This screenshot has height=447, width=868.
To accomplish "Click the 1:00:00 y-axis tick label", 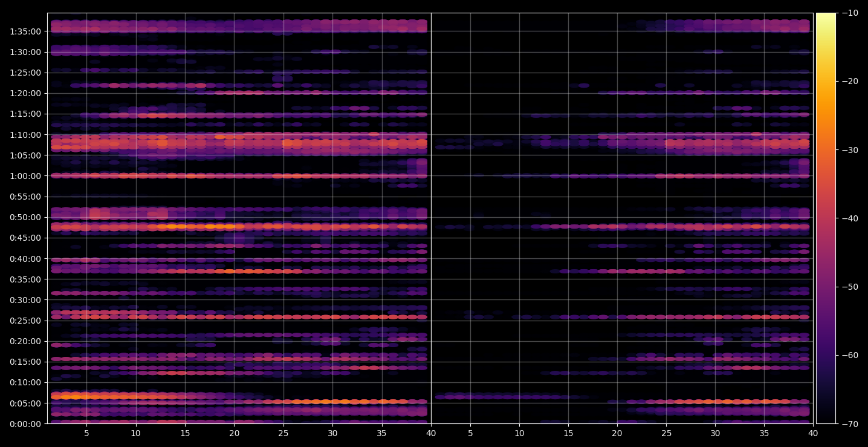I will (x=25, y=176).
